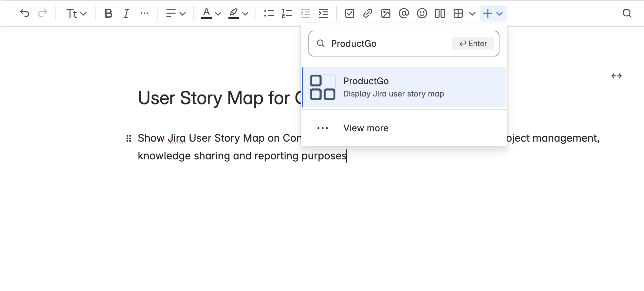Click the undo arrow icon
This screenshot has width=644, height=291.
[x=25, y=13]
